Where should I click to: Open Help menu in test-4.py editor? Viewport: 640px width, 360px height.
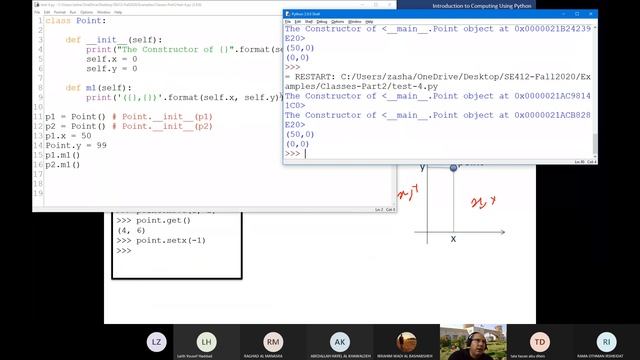(x=118, y=12)
